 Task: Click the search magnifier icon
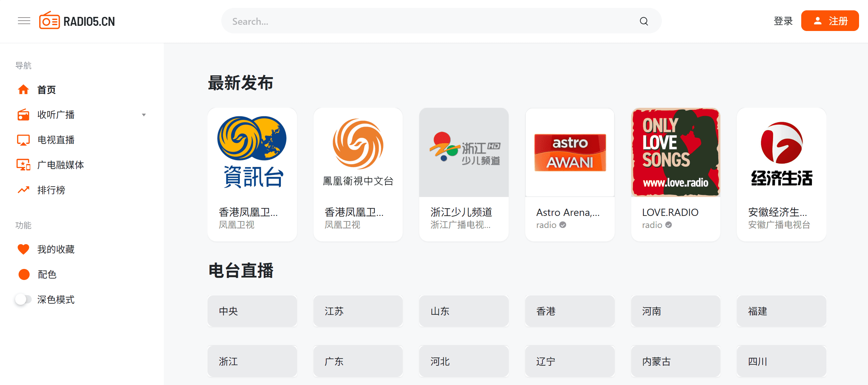[644, 21]
